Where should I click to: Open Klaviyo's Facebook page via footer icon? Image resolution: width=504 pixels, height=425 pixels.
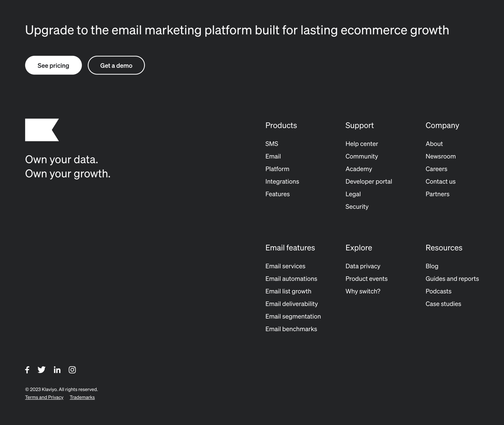(x=27, y=370)
